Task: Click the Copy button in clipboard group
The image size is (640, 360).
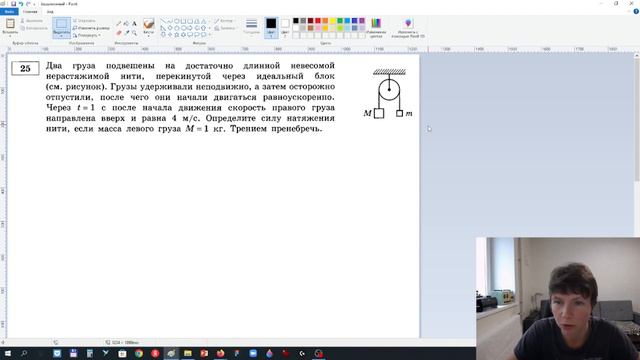Action: (x=34, y=28)
